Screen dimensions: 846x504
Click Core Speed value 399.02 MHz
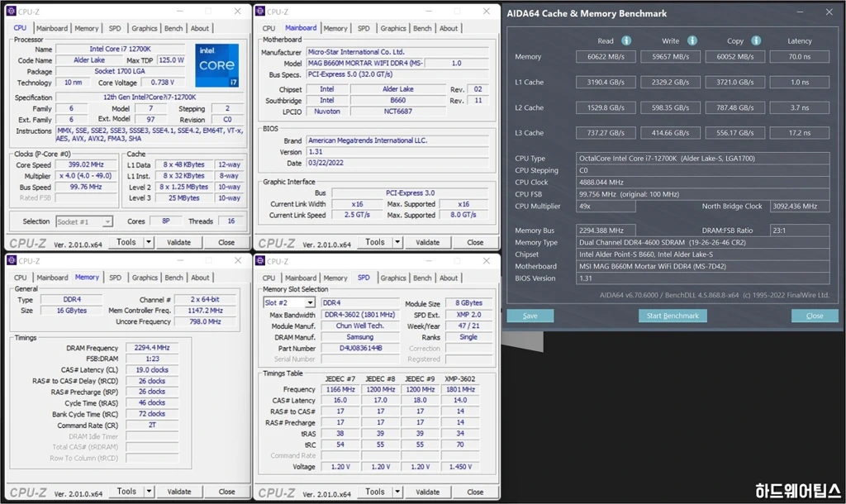click(86, 164)
